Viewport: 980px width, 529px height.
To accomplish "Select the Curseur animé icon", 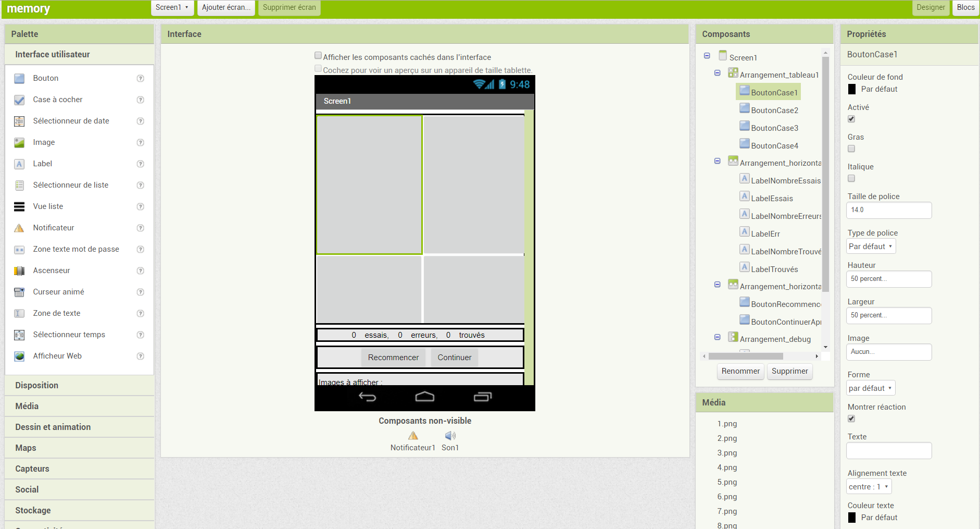I will pyautogui.click(x=19, y=292).
